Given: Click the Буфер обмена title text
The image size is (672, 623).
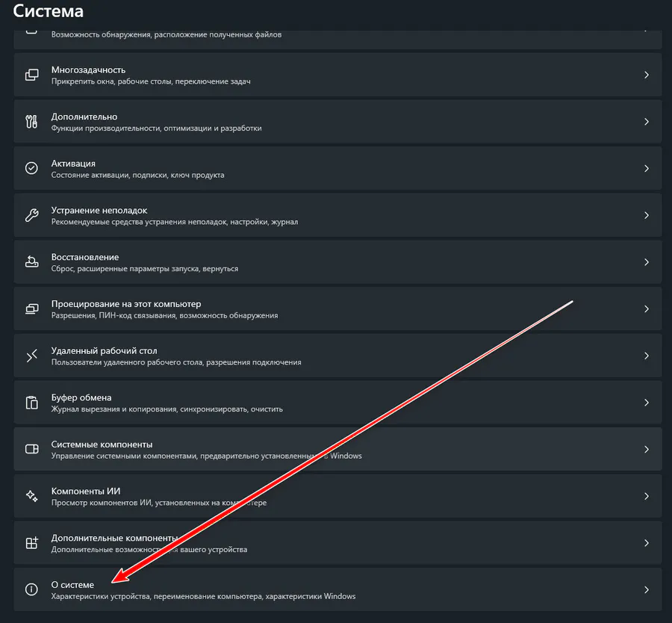Looking at the screenshot, I should [x=81, y=397].
